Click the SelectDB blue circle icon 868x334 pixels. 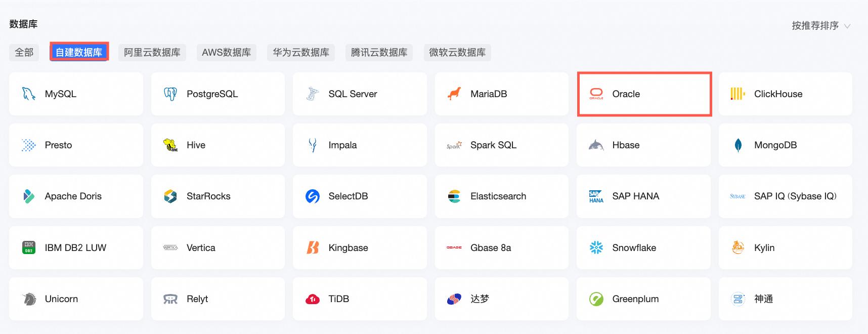pos(313,196)
